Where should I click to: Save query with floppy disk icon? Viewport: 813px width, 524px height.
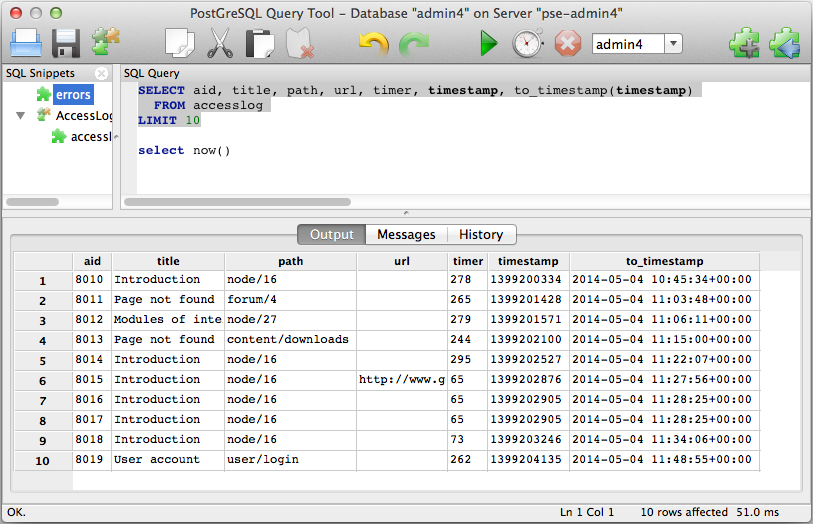coord(66,43)
